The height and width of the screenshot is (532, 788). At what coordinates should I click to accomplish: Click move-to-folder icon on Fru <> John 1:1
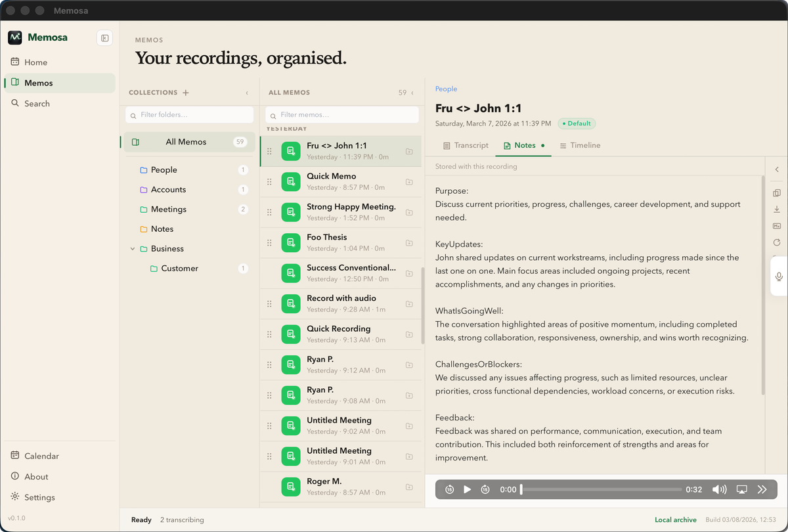point(409,152)
